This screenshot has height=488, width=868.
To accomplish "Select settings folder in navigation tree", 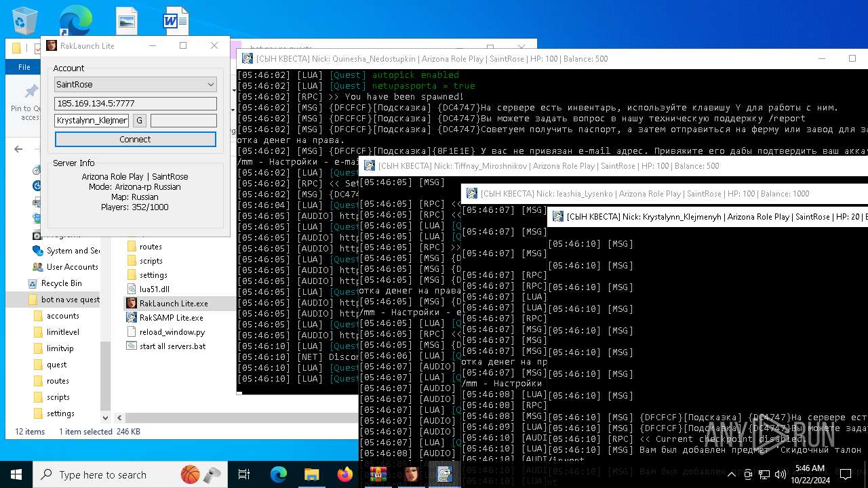I will click(x=60, y=413).
